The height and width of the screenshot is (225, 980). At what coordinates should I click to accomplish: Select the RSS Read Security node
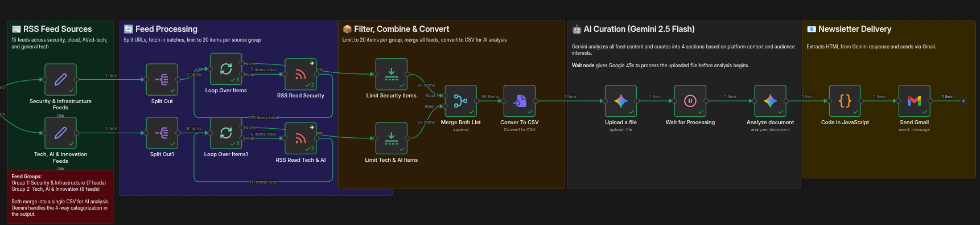pyautogui.click(x=300, y=75)
